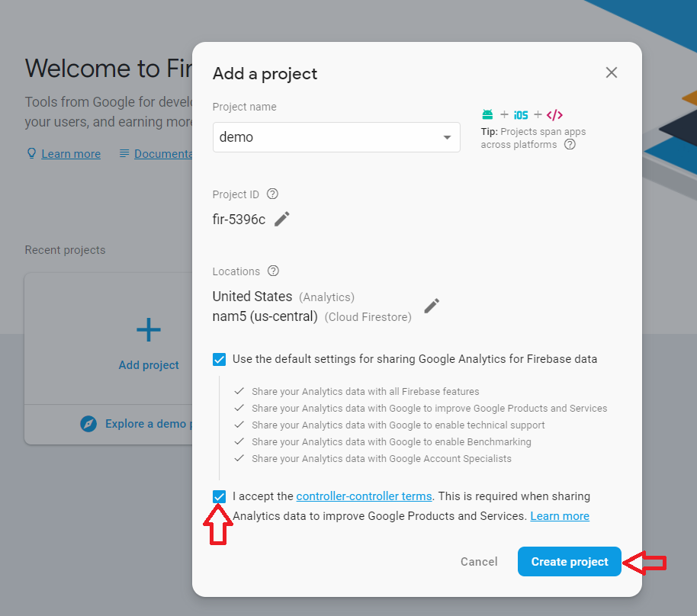Edit locations with the pencil icon
697x616 pixels.
pyautogui.click(x=432, y=306)
